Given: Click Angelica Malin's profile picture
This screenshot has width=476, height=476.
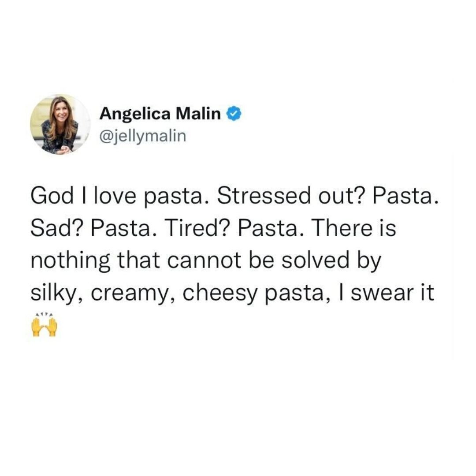Looking at the screenshot, I should coord(60,124).
